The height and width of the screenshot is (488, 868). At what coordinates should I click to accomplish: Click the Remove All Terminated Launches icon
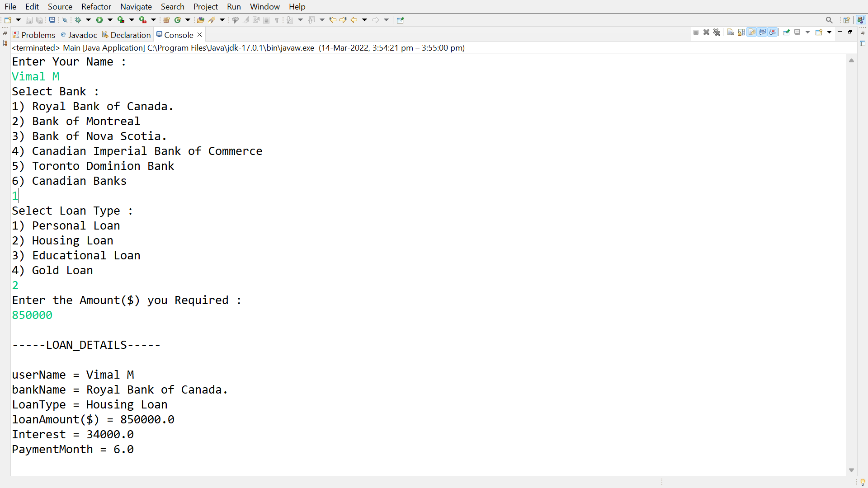pos(717,32)
